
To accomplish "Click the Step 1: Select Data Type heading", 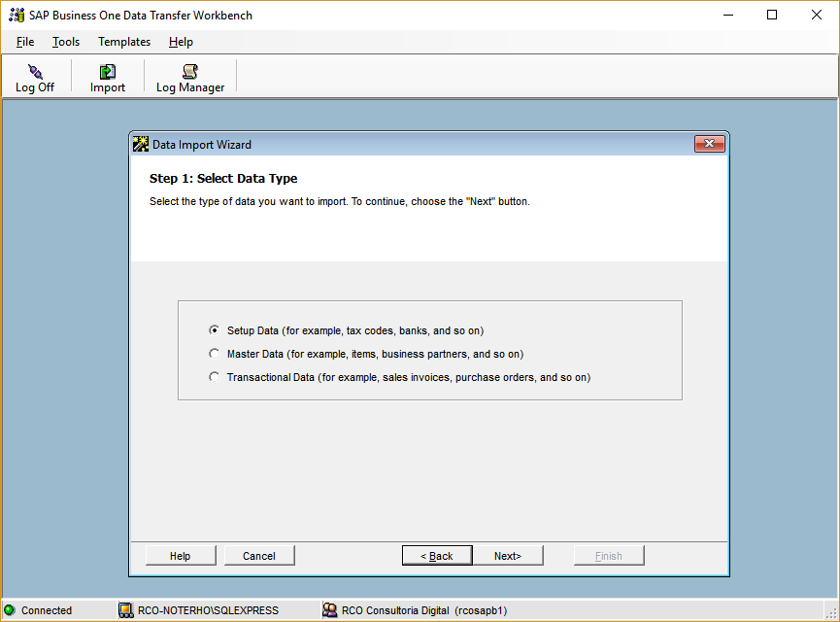I will (223, 179).
